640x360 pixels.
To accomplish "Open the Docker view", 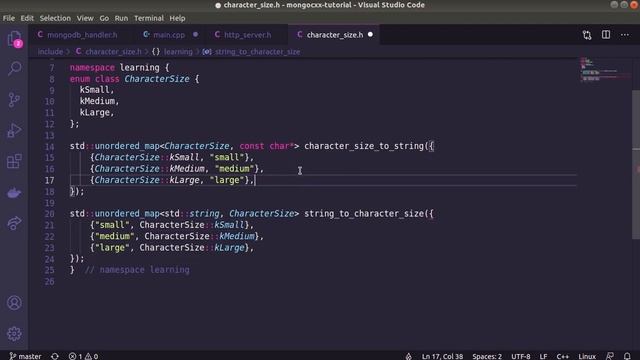I will click(x=14, y=192).
